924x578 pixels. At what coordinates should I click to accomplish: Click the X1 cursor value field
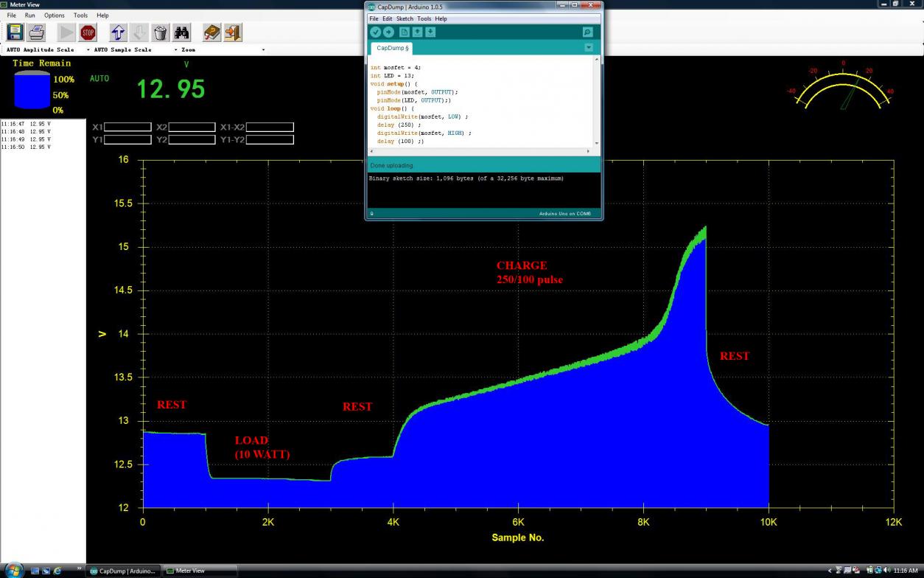coord(127,127)
